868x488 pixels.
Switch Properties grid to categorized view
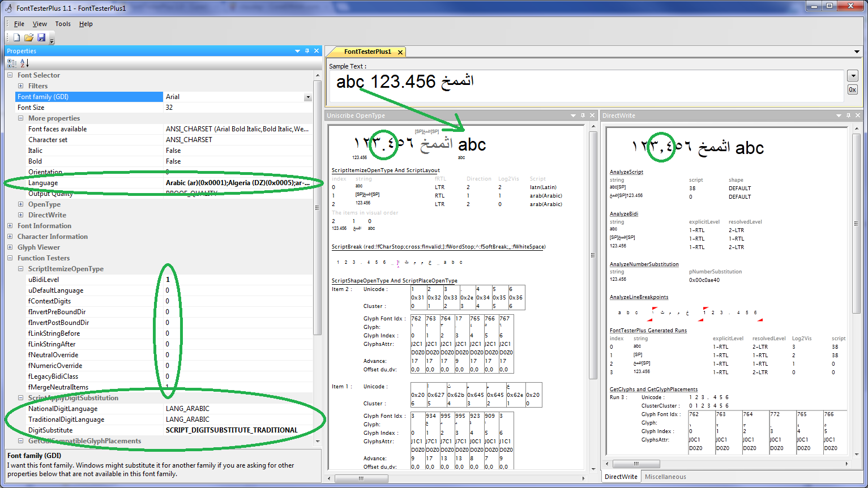(x=12, y=63)
